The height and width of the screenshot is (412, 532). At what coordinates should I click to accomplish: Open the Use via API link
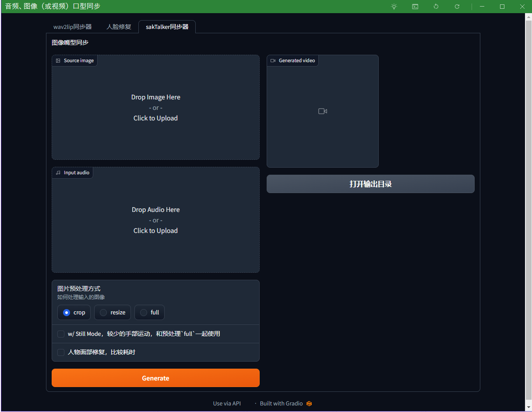(227, 404)
